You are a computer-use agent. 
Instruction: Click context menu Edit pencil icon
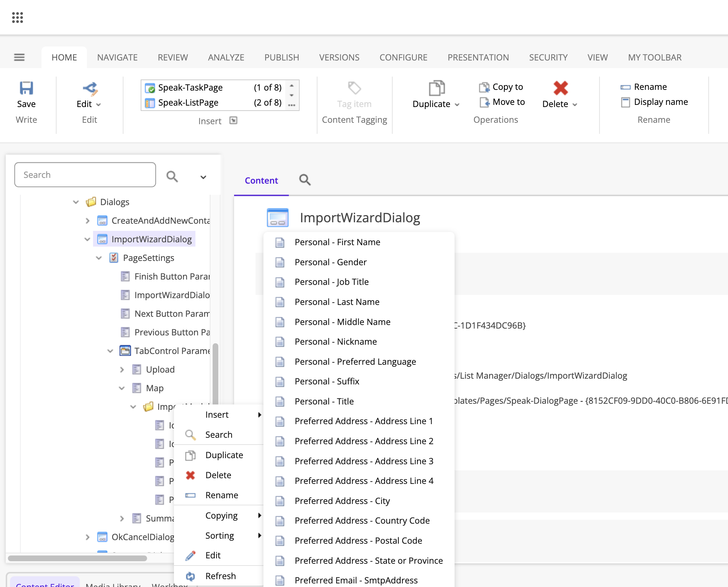pos(190,556)
